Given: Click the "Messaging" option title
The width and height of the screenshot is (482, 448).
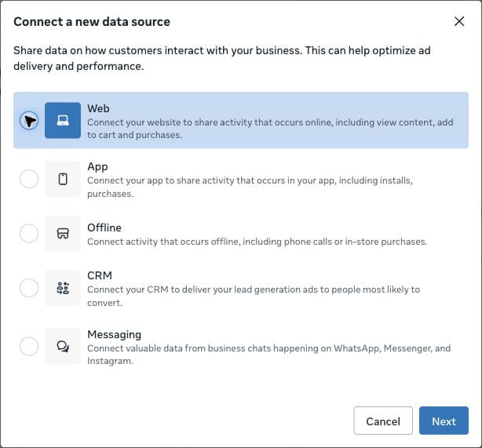Looking at the screenshot, I should pyautogui.click(x=115, y=334).
